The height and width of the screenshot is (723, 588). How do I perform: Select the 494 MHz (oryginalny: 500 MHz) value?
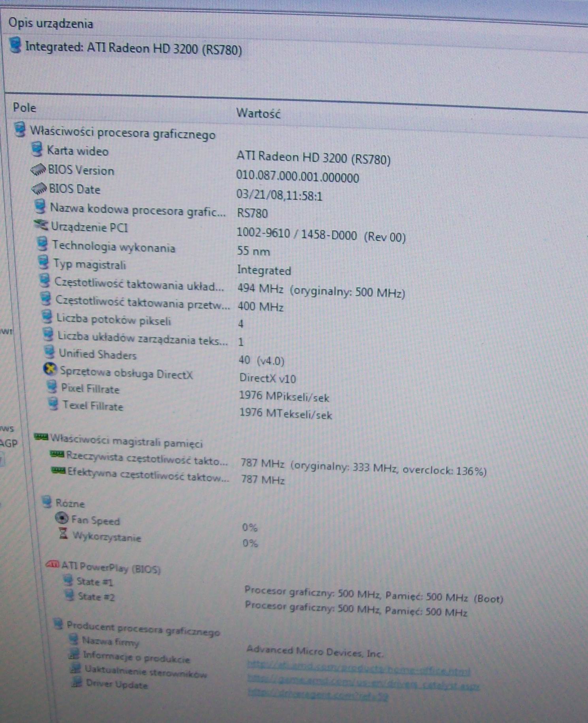[x=321, y=291]
